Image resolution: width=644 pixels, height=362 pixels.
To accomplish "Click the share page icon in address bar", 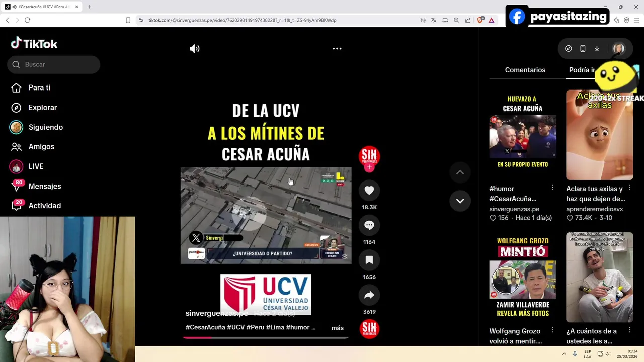I will [468, 20].
